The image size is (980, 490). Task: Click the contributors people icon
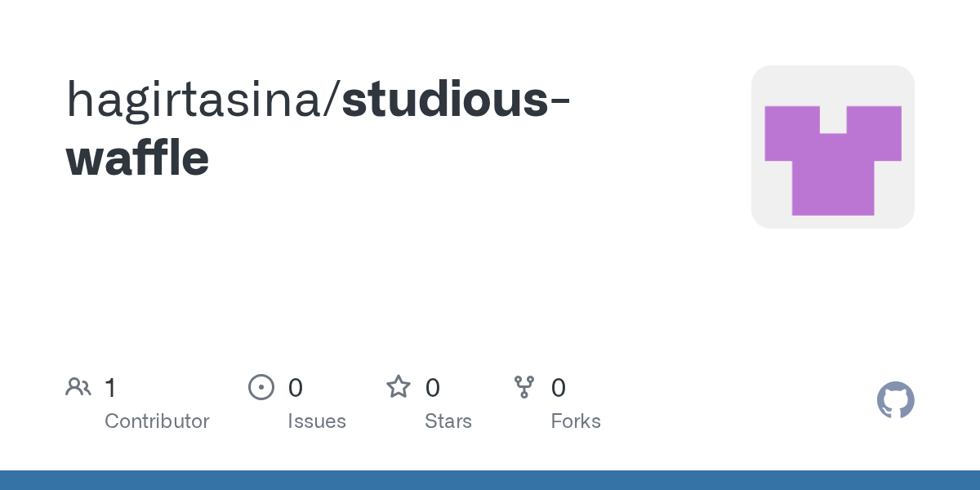[78, 386]
